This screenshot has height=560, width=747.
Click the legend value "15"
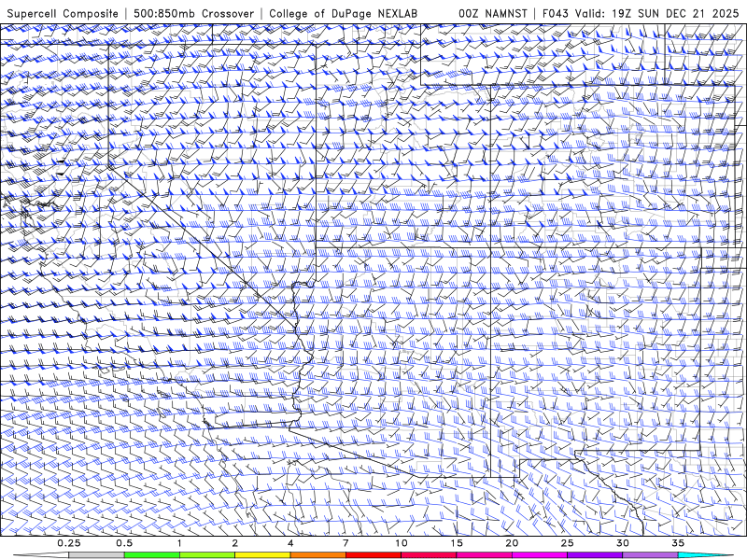[457, 543]
